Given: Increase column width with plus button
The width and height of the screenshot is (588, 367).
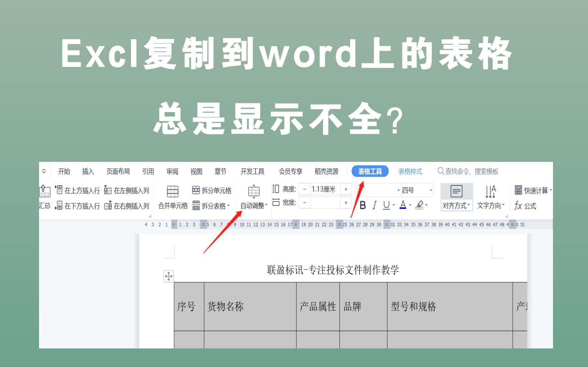Looking at the screenshot, I should 346,203.
